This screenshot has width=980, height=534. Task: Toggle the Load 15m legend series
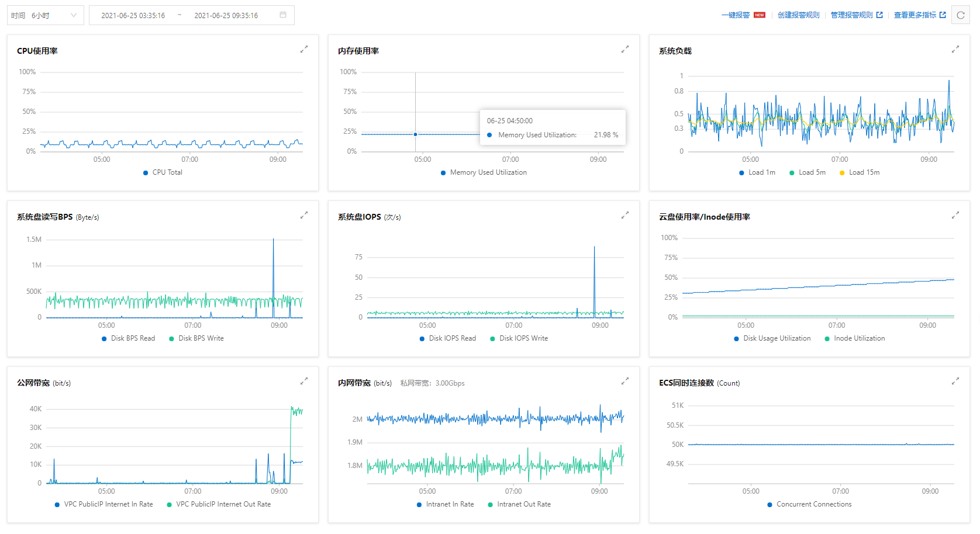tap(860, 172)
